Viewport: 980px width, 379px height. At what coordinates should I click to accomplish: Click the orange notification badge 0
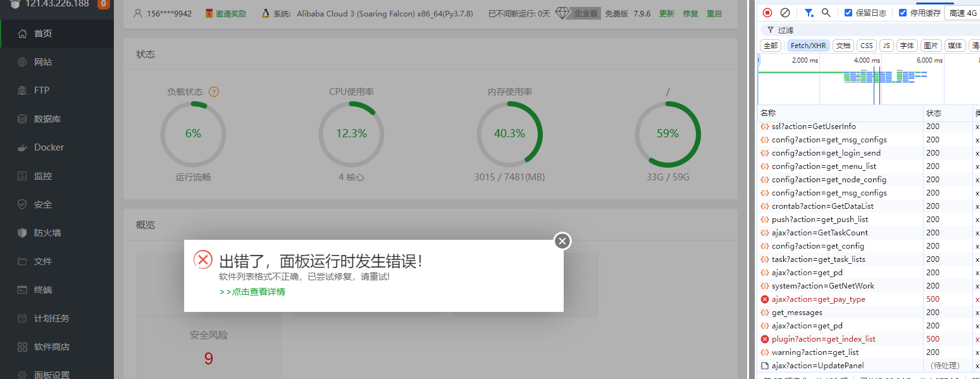click(x=104, y=4)
